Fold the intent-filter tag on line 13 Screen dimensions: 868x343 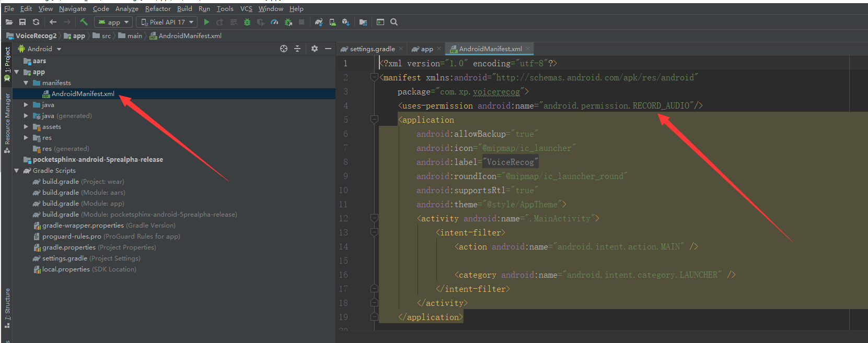tap(374, 232)
